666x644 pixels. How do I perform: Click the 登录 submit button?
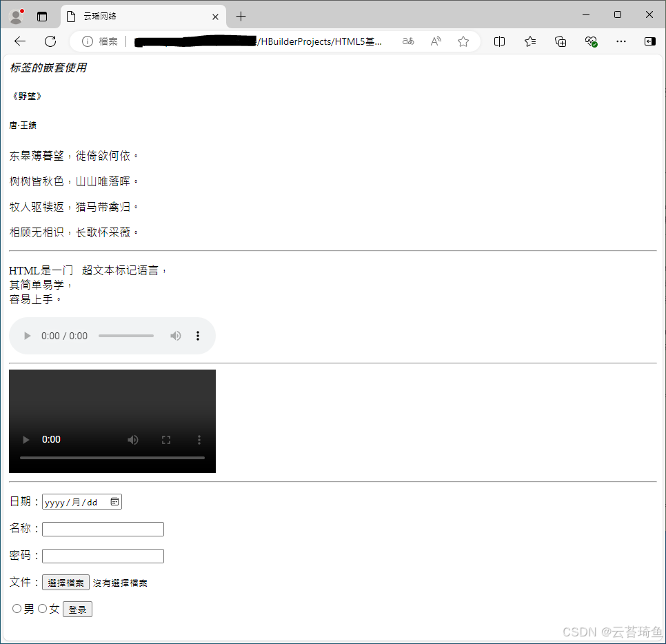pos(77,609)
